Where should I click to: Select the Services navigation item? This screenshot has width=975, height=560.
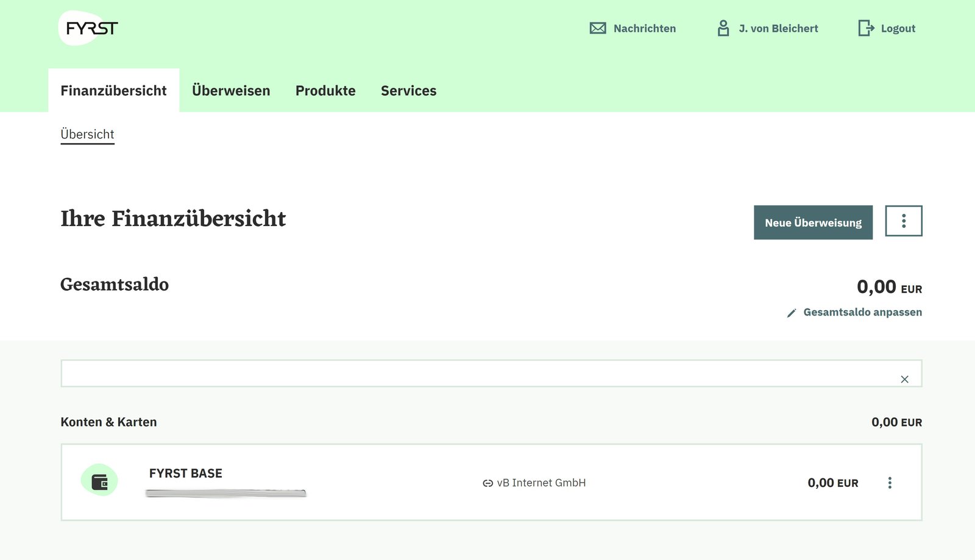pyautogui.click(x=409, y=90)
